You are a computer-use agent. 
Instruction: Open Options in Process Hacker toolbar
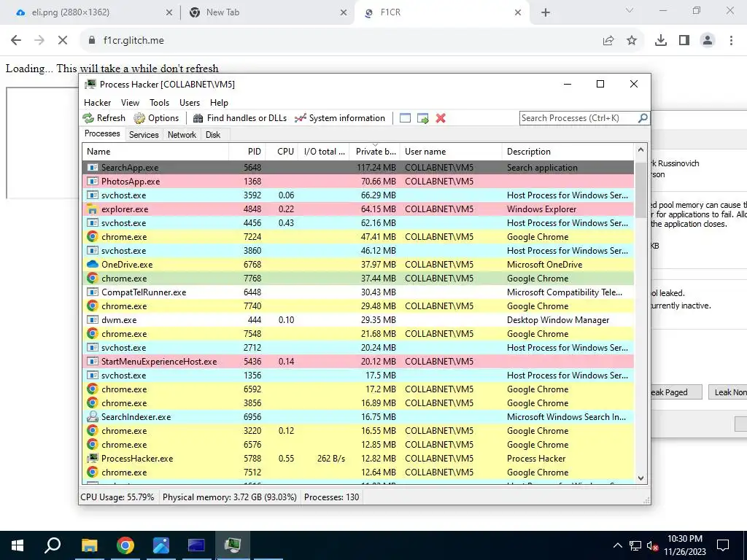tap(156, 118)
